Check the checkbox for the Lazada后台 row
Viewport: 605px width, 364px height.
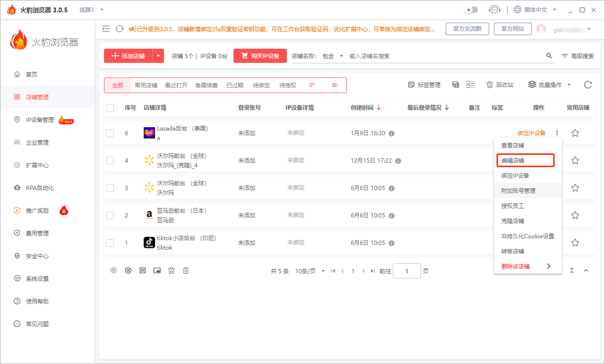click(110, 133)
